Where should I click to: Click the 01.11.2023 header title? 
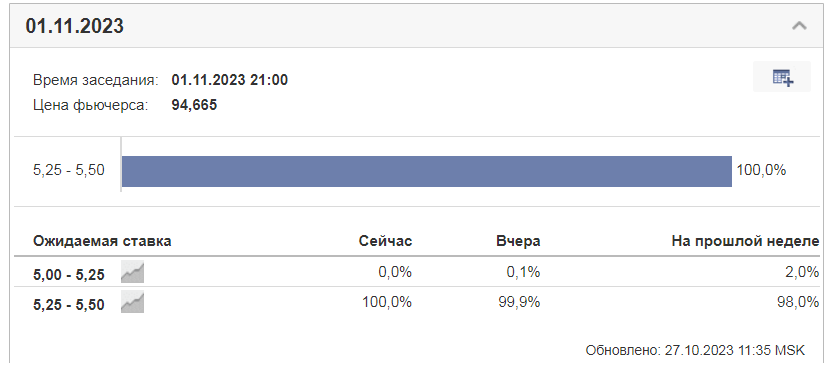(75, 26)
